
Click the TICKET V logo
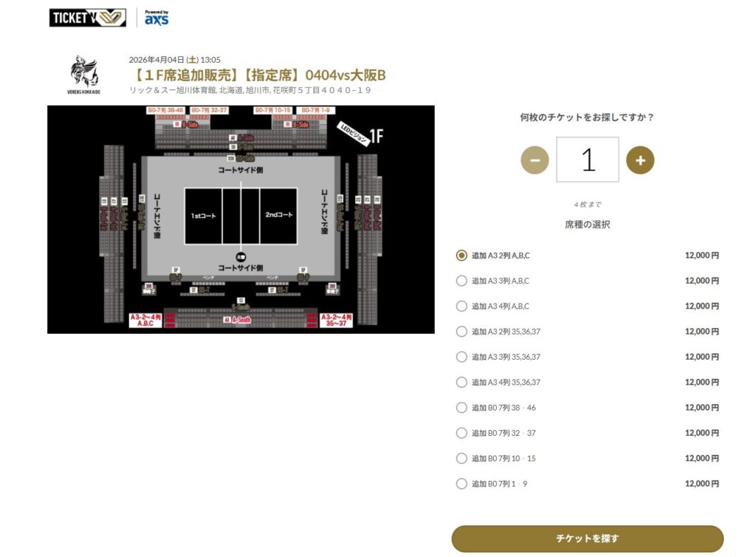click(87, 18)
